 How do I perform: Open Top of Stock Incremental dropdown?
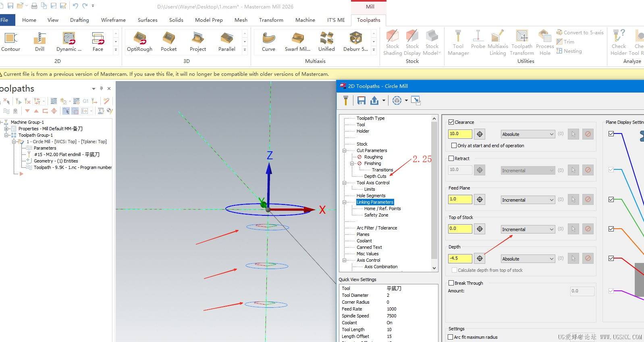pyautogui.click(x=528, y=229)
